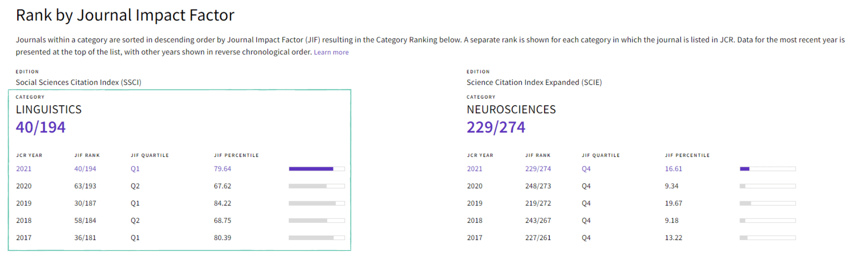Click the large 229/274 rank number
The image size is (868, 260).
496,128
